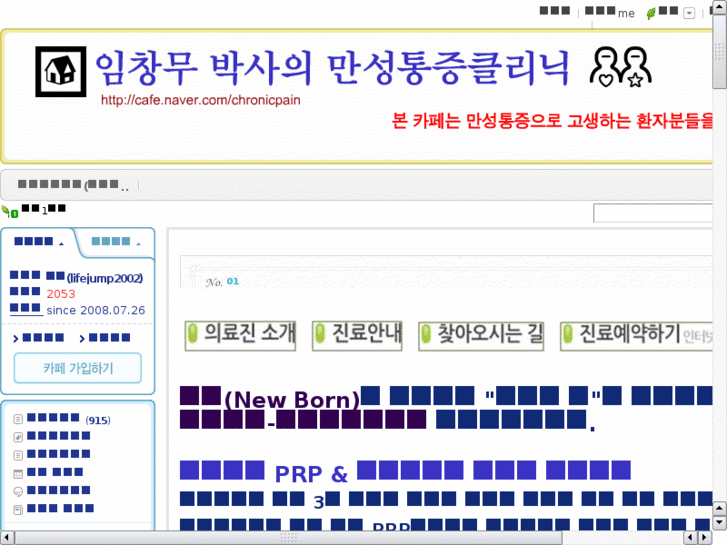The height and width of the screenshot is (545, 727).
Task: Click the 카페 가입하기 button
Action: (78, 368)
